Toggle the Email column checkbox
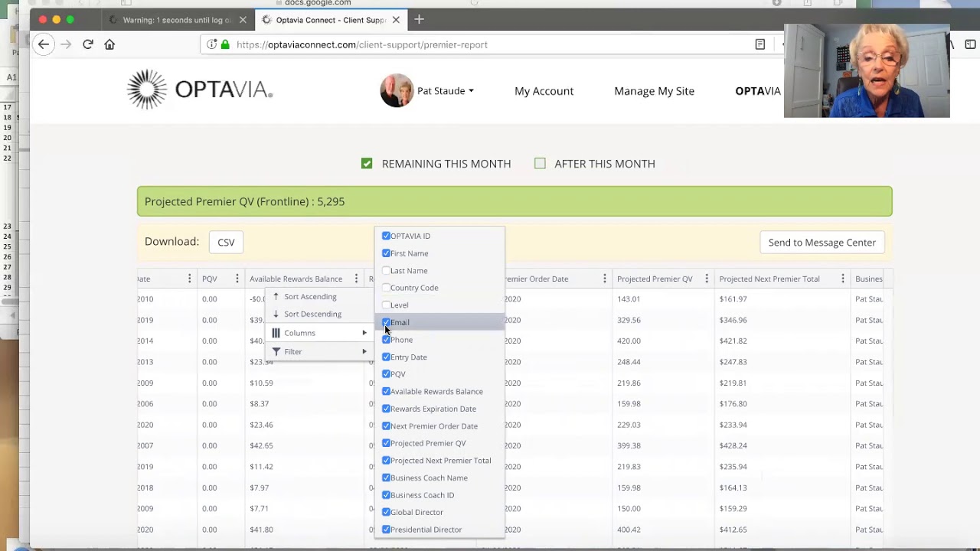Screen dimensions: 980x551 386,322
